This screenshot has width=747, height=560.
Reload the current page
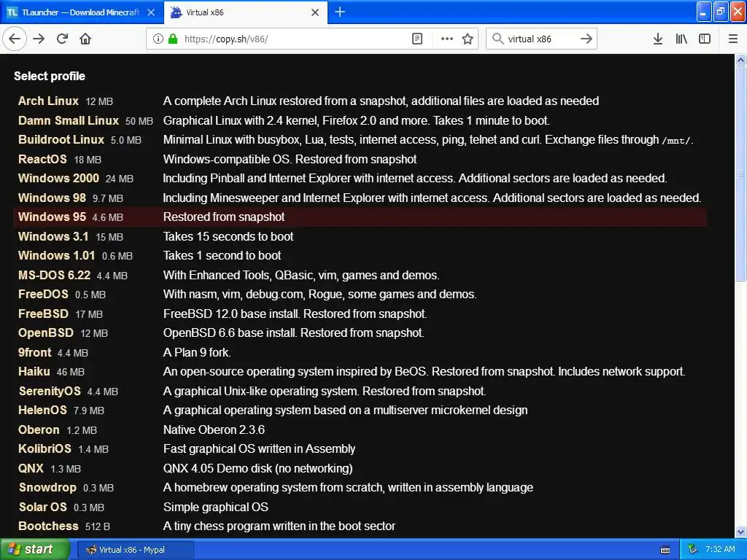pyautogui.click(x=62, y=39)
